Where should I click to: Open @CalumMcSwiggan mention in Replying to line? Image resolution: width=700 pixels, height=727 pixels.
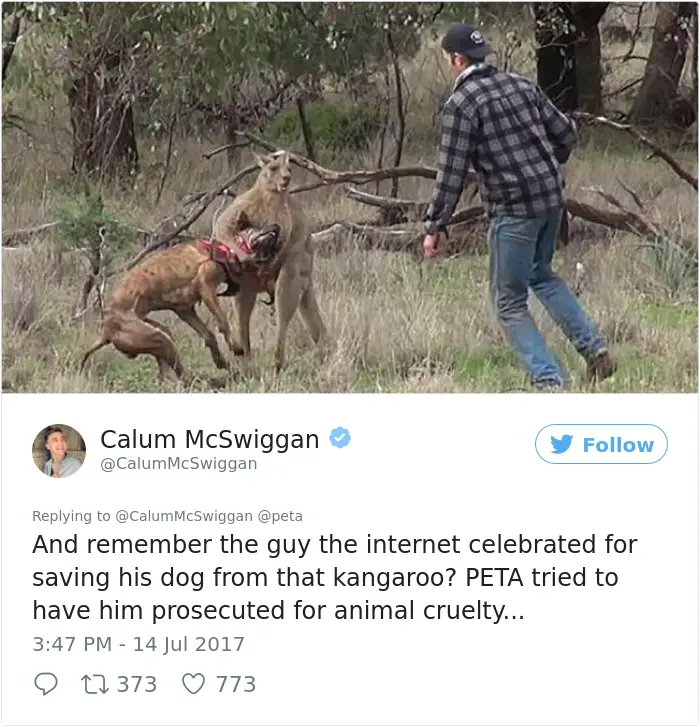184,516
